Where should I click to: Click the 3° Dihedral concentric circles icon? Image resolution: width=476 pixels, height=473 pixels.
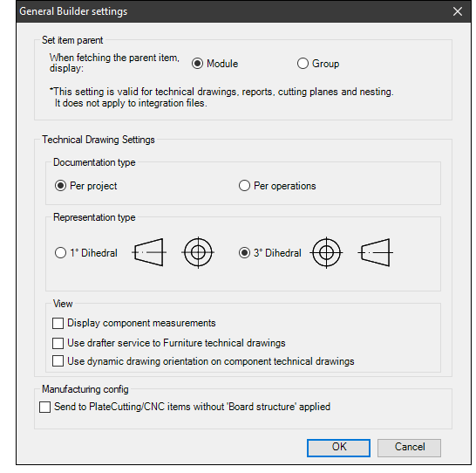[326, 252]
